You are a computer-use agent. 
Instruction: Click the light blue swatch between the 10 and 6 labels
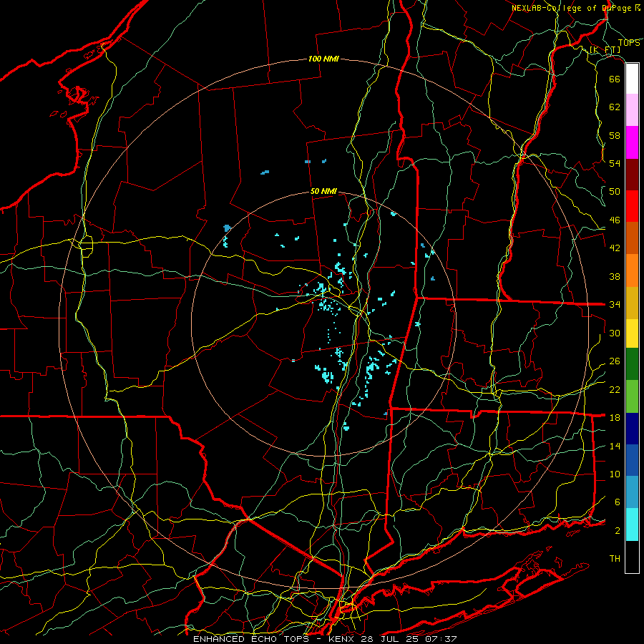click(632, 492)
